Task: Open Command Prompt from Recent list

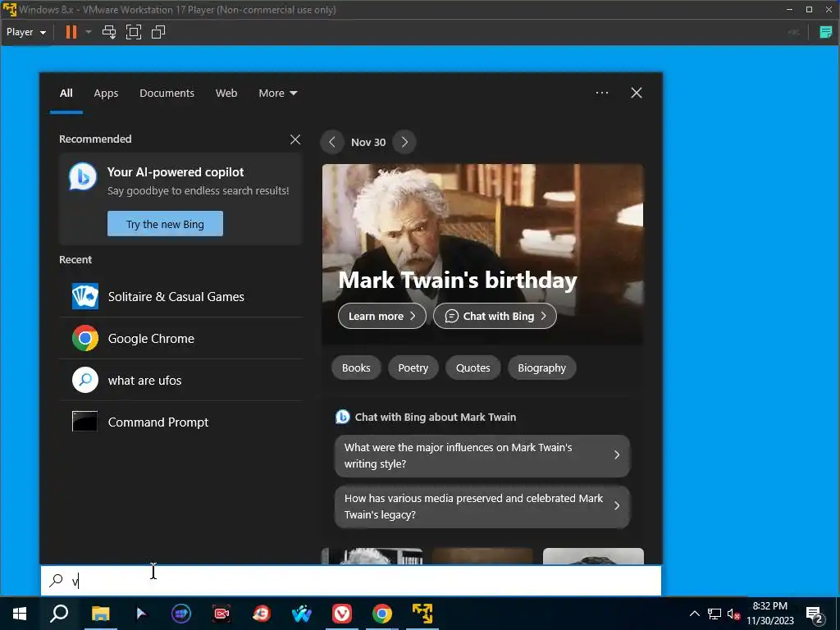Action: 181,422
